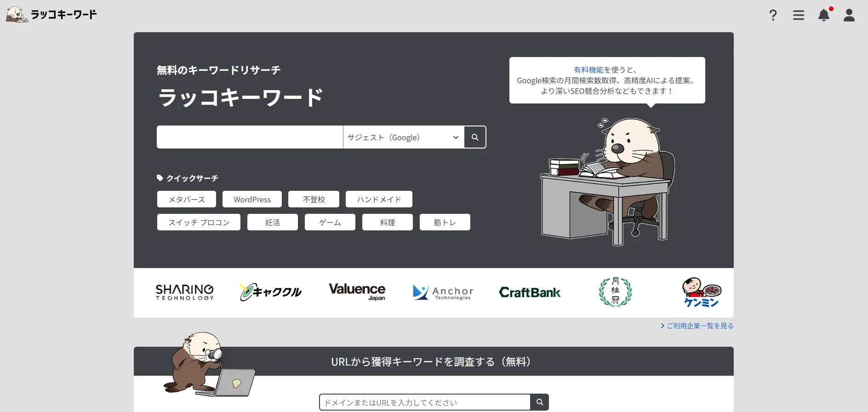The width and height of the screenshot is (868, 412).
Task: Select the メタバース quick search tag
Action: (x=187, y=199)
